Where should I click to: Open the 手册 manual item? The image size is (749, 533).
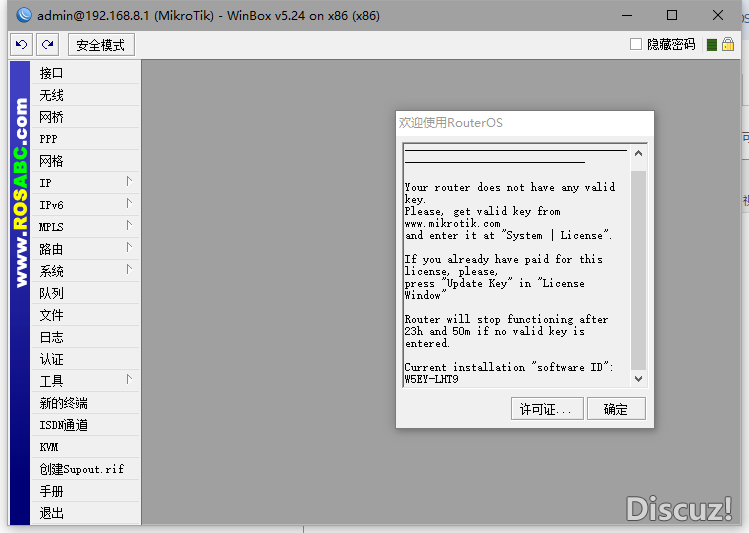(x=86, y=491)
